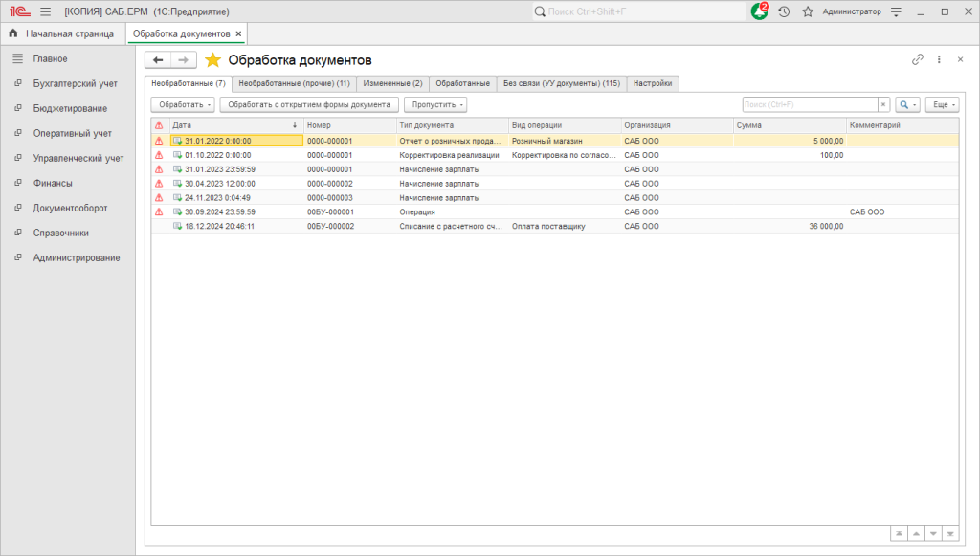Viewport: 980px width, 556px height.
Task: Open the Управленческий учет section
Action: click(x=78, y=159)
